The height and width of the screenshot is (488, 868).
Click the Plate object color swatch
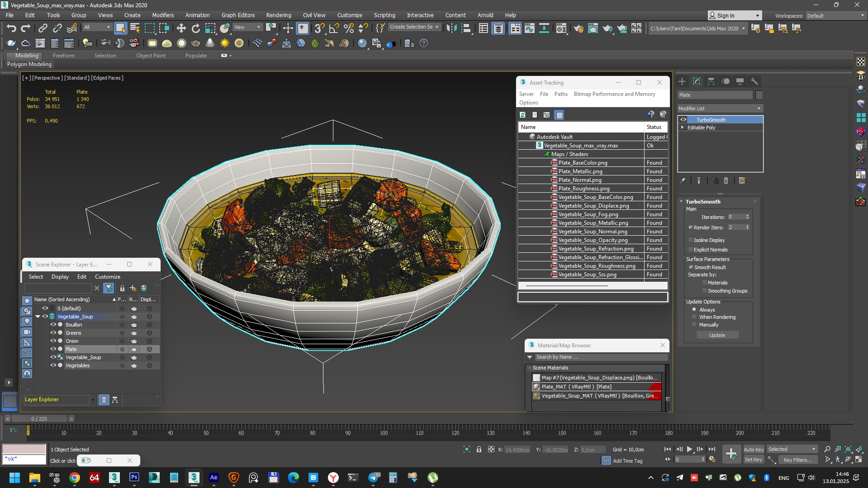tap(759, 95)
